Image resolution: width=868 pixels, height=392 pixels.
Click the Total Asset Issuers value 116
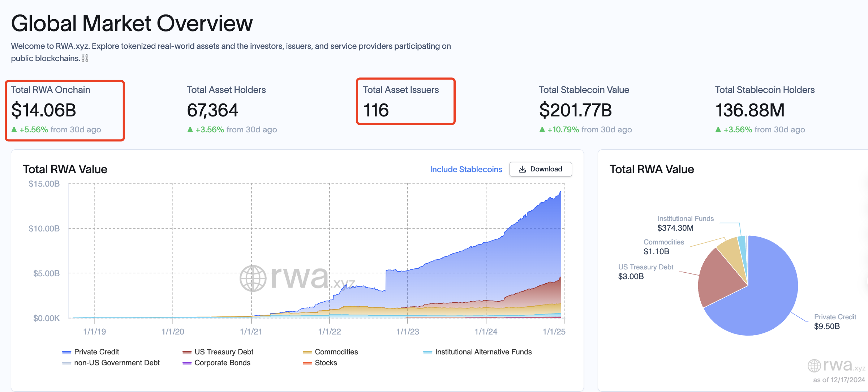click(376, 110)
